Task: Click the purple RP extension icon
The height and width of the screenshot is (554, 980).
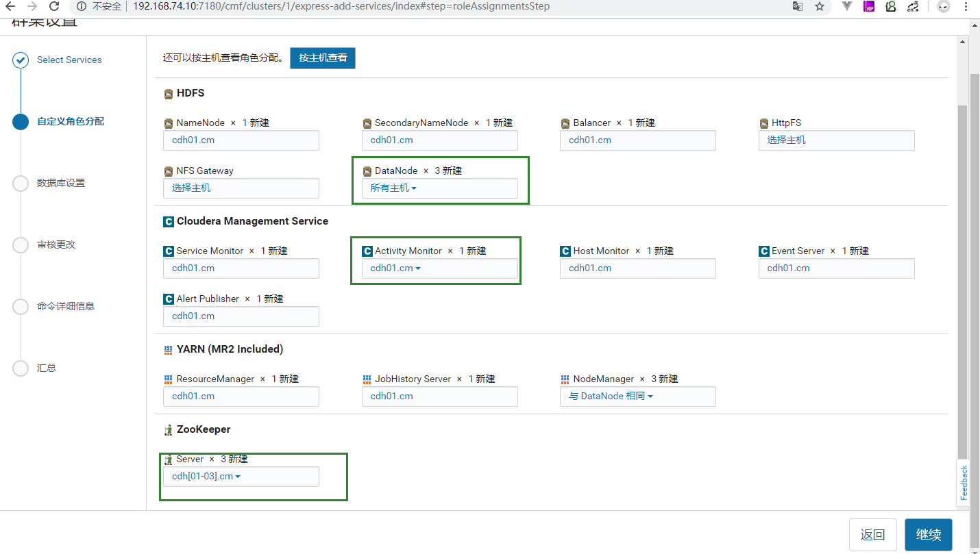Action: [869, 6]
